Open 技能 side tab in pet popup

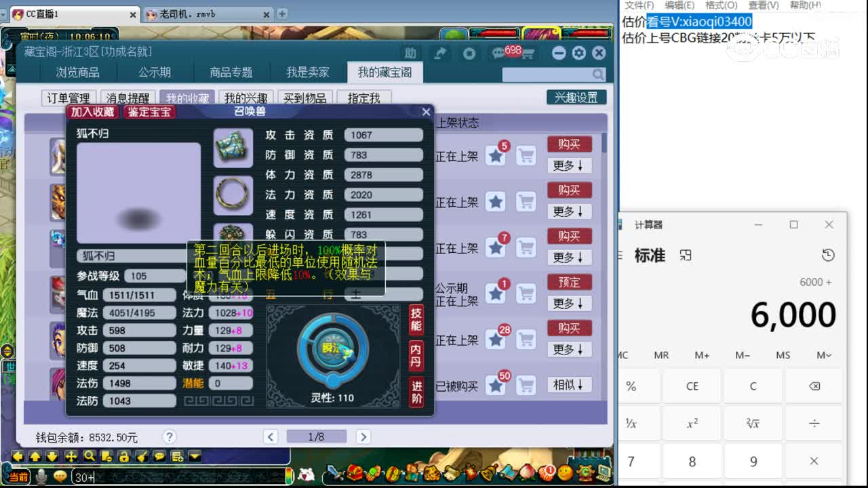pyautogui.click(x=416, y=319)
